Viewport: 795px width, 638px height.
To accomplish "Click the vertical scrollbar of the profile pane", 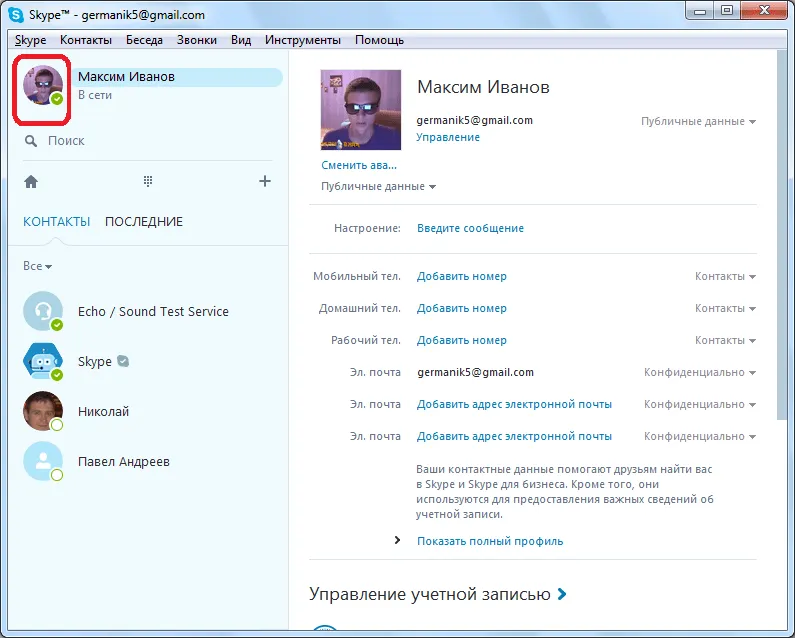I will click(782, 234).
